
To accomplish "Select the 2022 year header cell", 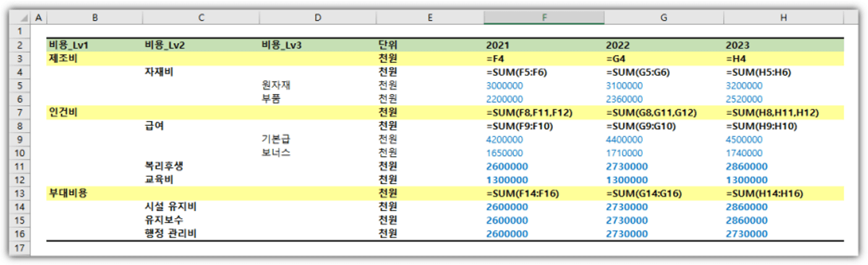I will click(x=664, y=45).
